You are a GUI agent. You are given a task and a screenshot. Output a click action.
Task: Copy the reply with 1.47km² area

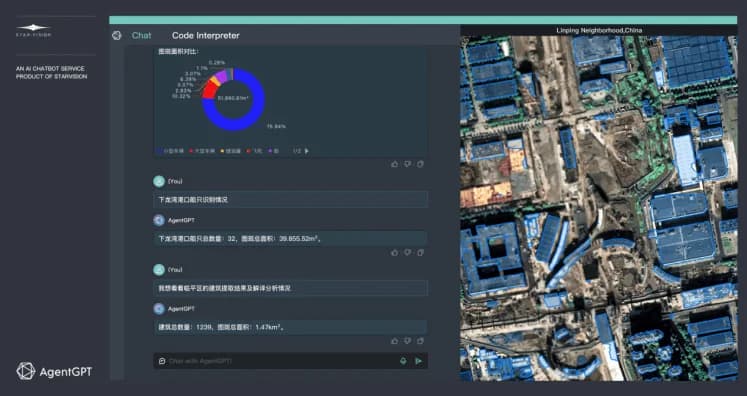click(x=420, y=341)
